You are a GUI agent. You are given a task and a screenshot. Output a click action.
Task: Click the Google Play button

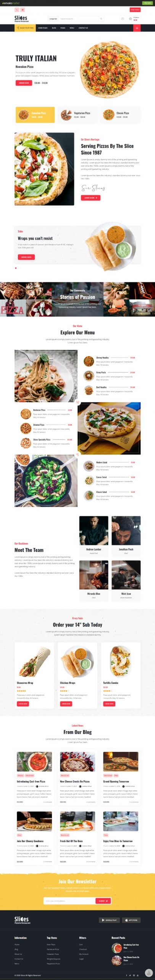109,920
